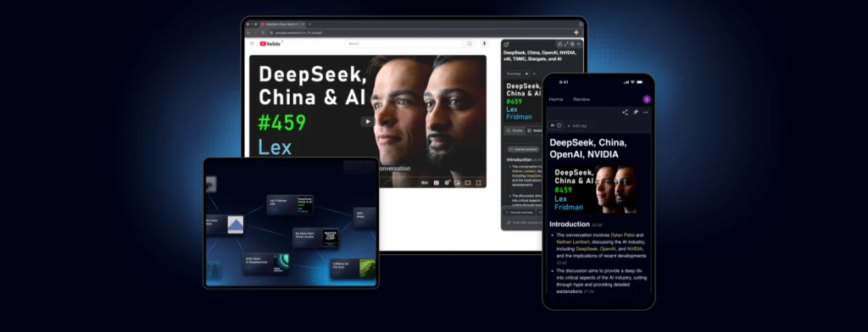868x332 pixels.
Task: Click the YouTube search magnifier button
Action: (470, 43)
